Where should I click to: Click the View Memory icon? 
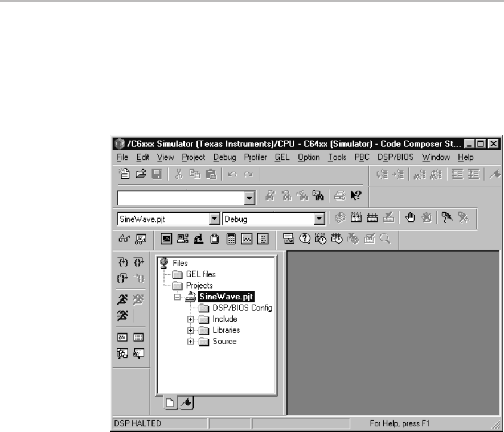coord(138,338)
